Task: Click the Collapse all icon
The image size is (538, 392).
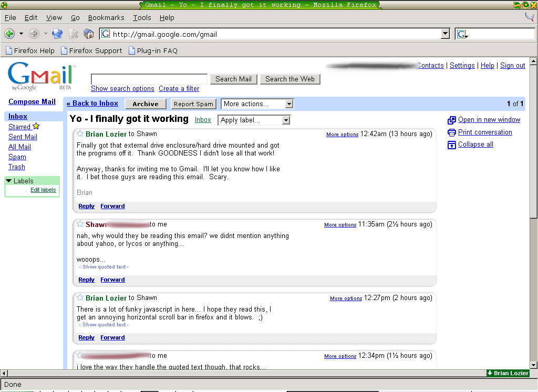Action: [x=451, y=145]
